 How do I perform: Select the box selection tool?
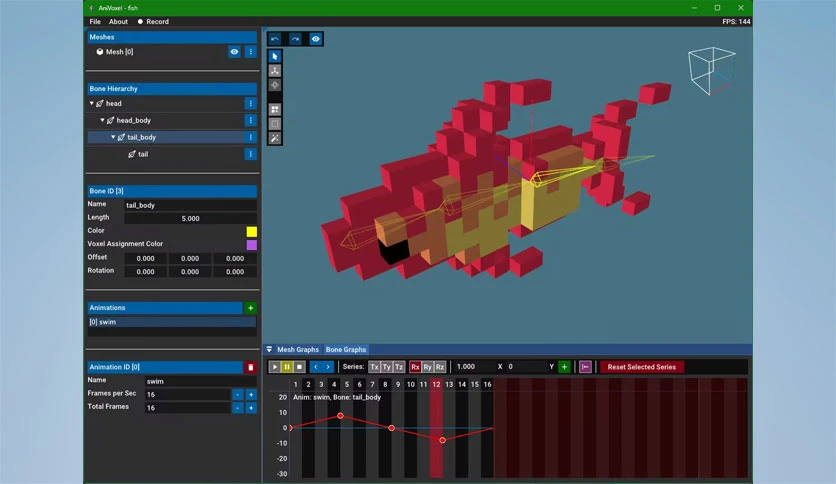pyautogui.click(x=275, y=124)
